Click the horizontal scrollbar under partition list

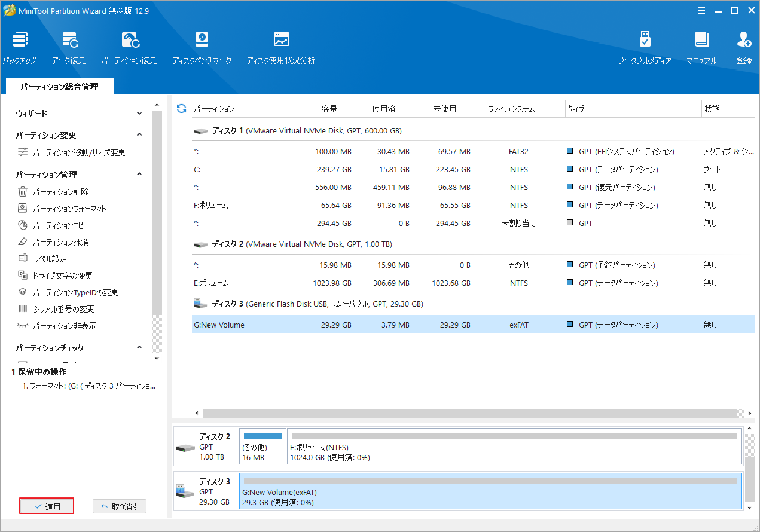tap(469, 413)
